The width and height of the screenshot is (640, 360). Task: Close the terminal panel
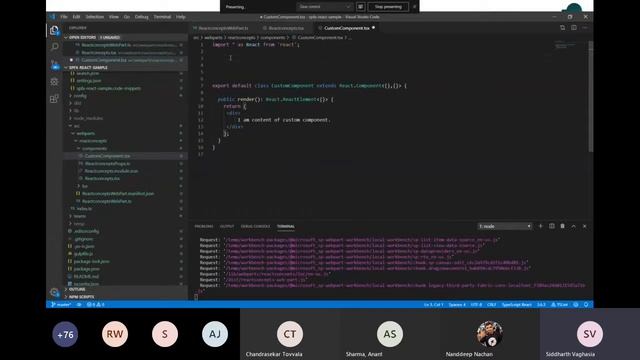584,226
